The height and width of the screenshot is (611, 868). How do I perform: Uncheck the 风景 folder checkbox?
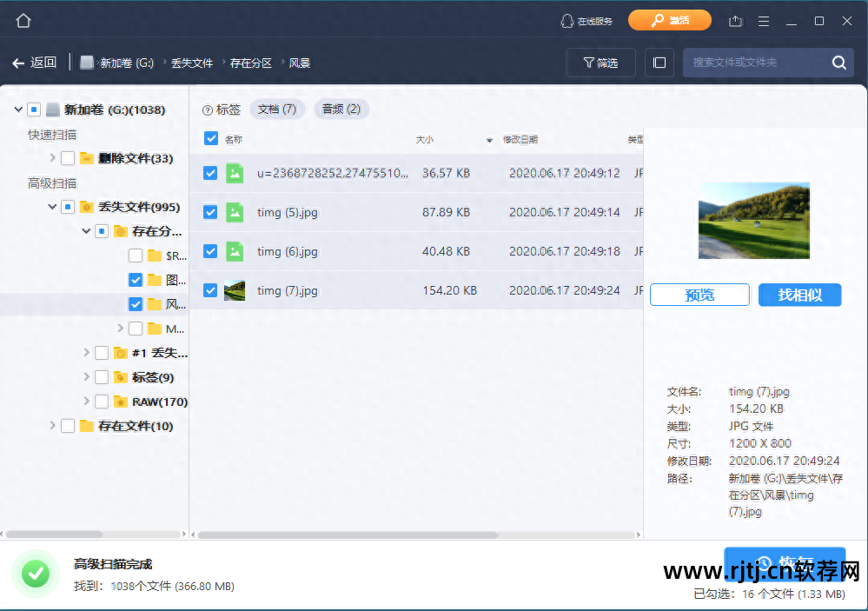[x=136, y=303]
